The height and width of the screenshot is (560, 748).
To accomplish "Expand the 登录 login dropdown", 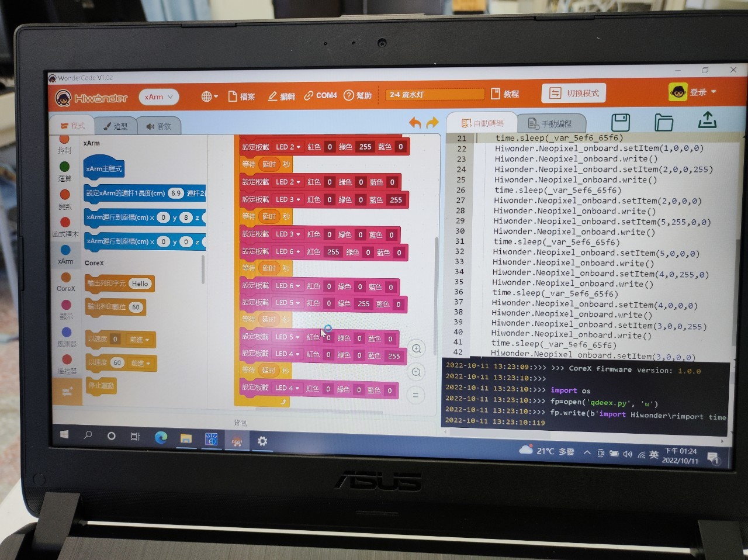I will pos(693,92).
